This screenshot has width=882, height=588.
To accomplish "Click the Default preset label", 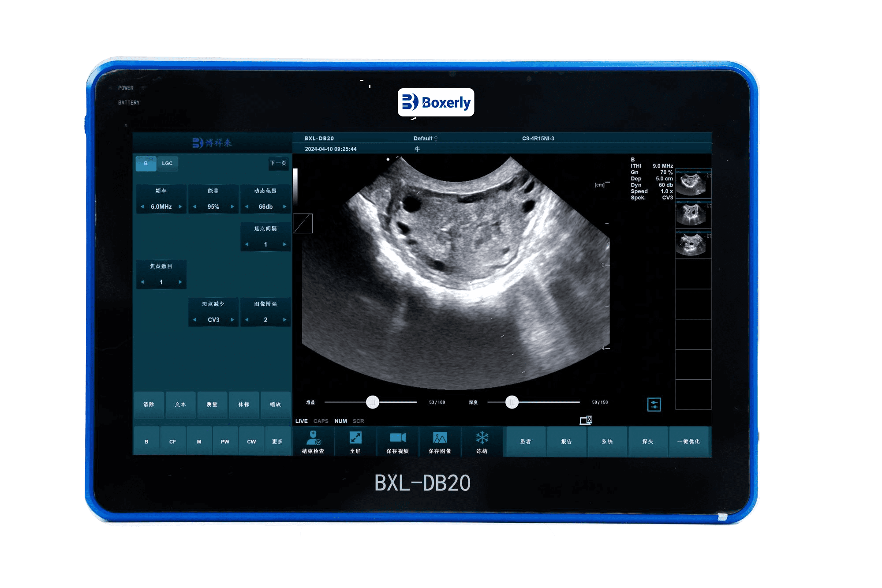I will pyautogui.click(x=423, y=139).
